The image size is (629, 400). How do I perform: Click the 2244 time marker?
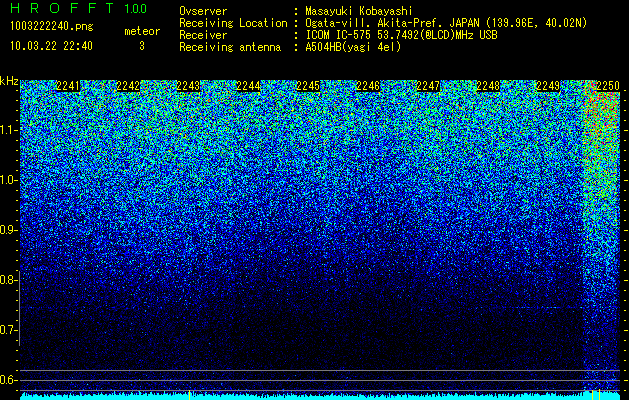248,86
